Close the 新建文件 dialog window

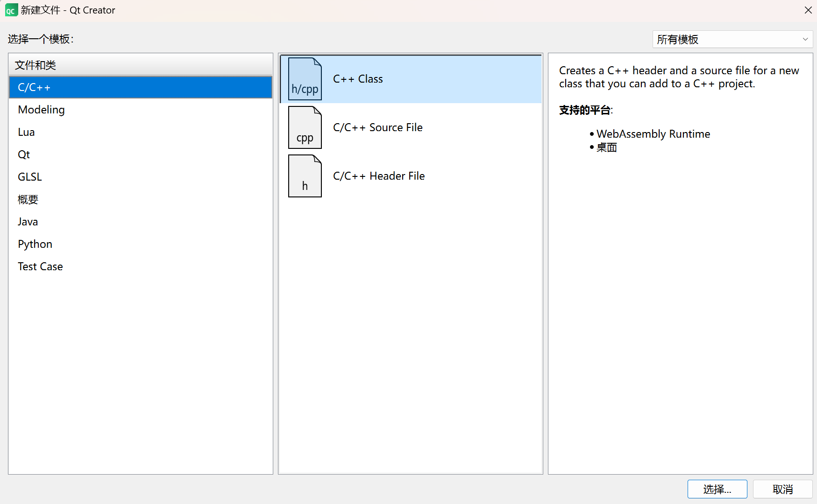click(808, 10)
